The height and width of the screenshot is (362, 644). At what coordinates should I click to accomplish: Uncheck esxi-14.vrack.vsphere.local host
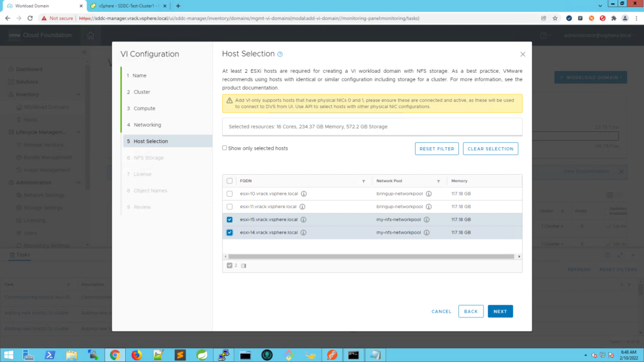[230, 233]
